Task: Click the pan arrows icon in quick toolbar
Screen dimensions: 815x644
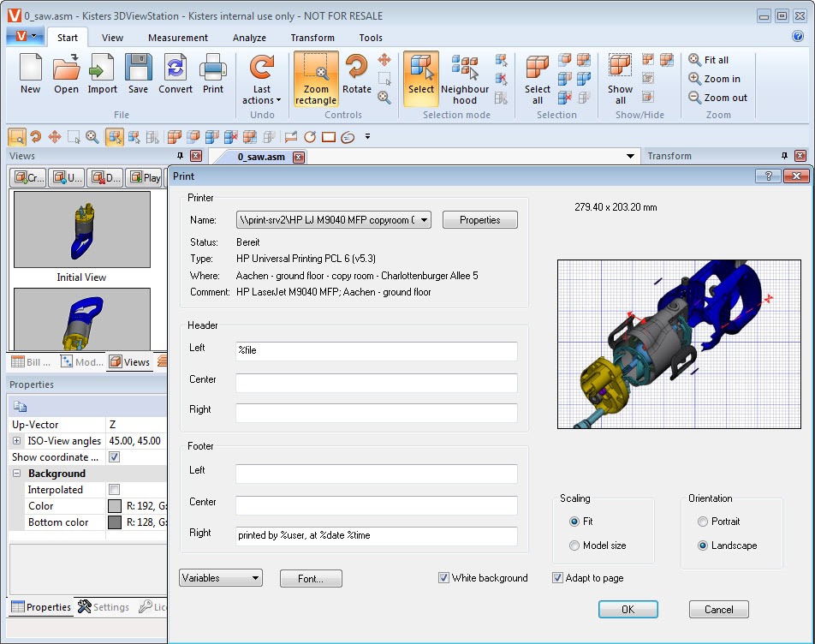Action: pyautogui.click(x=55, y=137)
